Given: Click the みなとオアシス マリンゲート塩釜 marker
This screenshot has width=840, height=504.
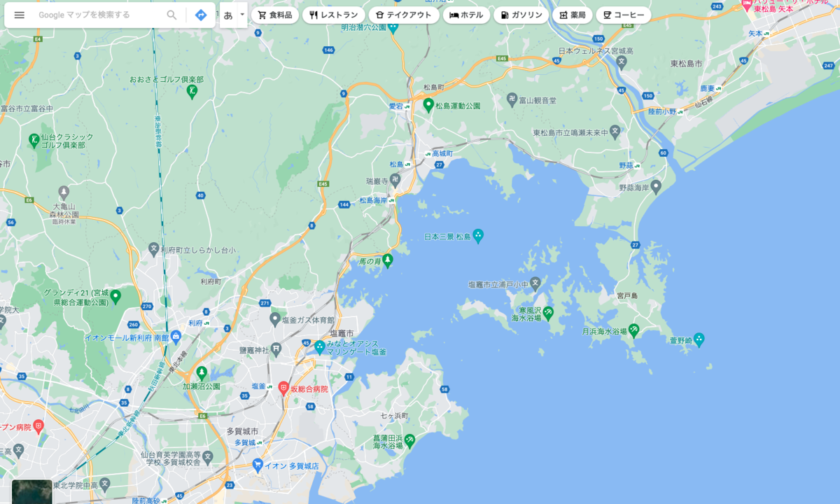Looking at the screenshot, I should tap(320, 346).
